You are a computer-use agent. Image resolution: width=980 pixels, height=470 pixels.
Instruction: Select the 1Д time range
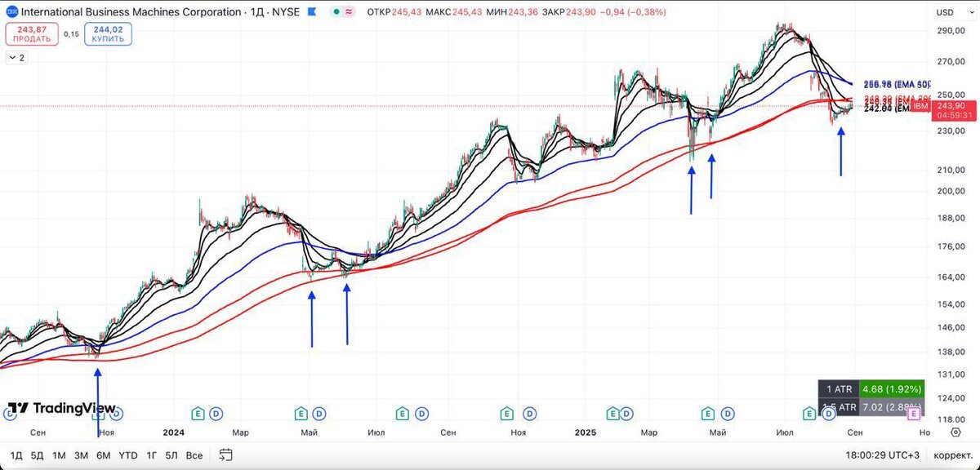click(x=16, y=455)
